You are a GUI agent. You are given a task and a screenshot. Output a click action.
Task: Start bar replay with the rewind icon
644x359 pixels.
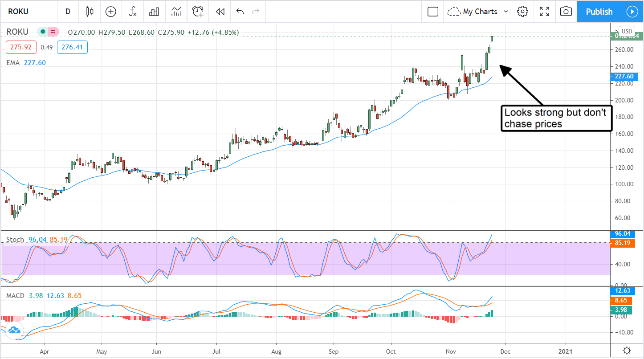[x=220, y=12]
